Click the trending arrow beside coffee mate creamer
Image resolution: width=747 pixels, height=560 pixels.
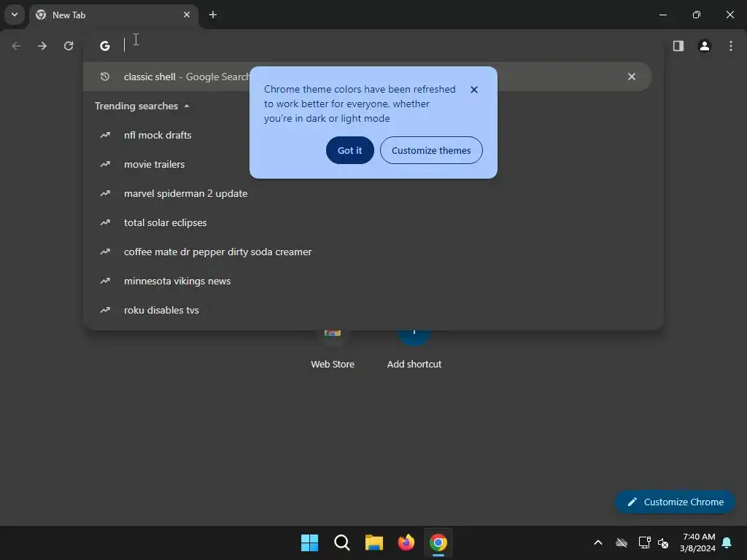tap(105, 252)
